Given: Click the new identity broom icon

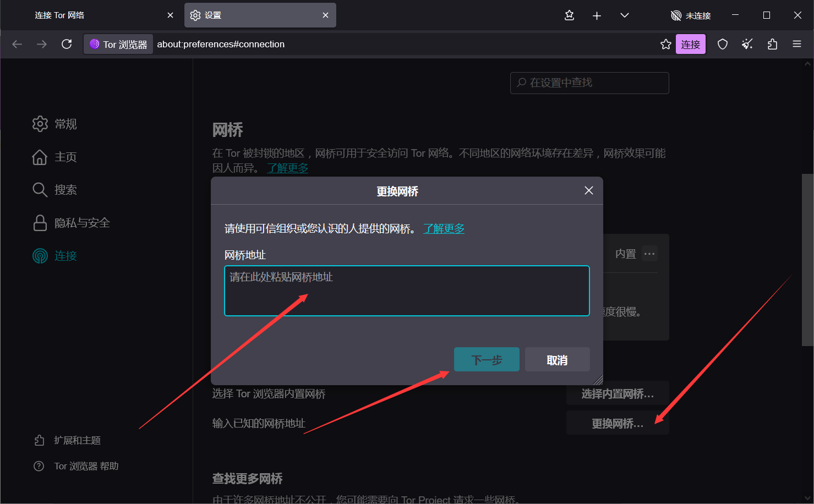Looking at the screenshot, I should pyautogui.click(x=747, y=44).
